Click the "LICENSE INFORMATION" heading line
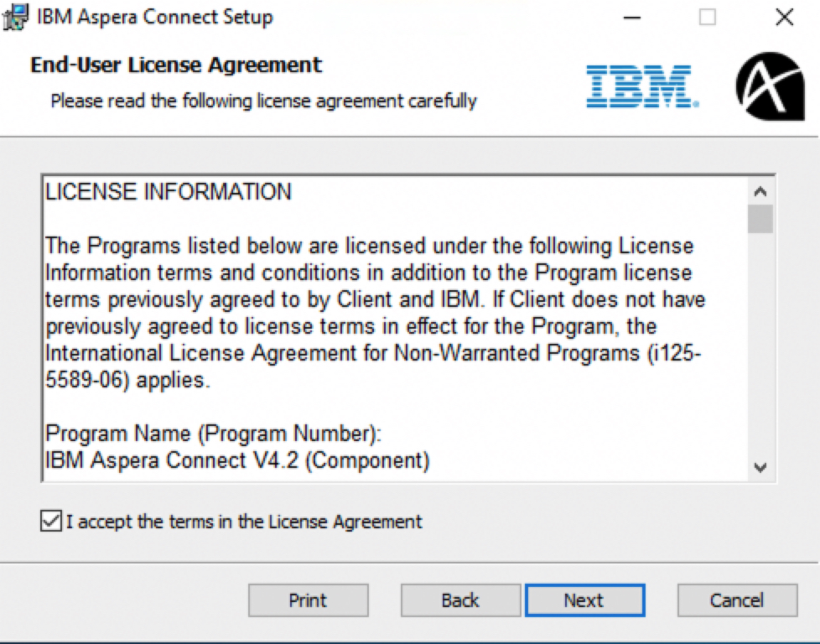This screenshot has width=820, height=644. coord(169,191)
